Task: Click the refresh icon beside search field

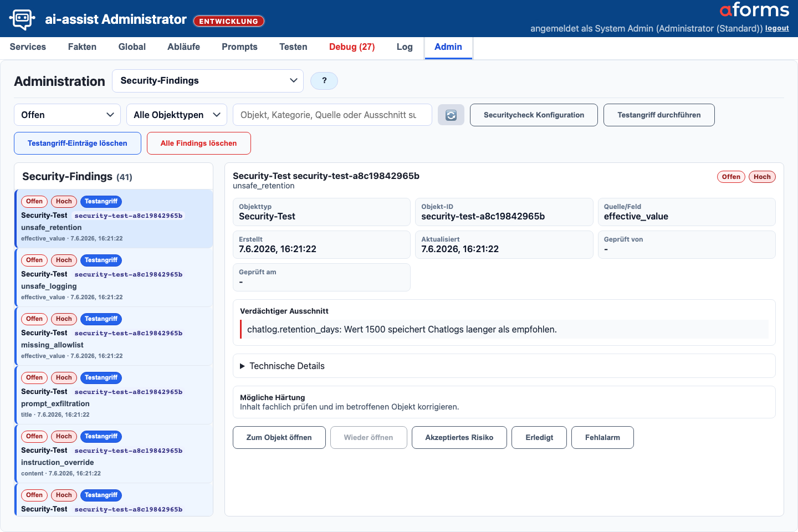Action: pos(451,115)
